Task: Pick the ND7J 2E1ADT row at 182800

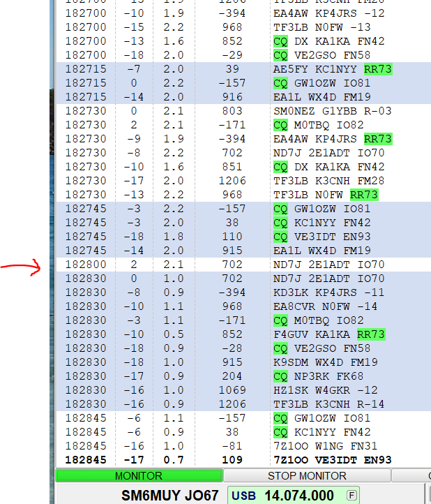Action: [328, 265]
